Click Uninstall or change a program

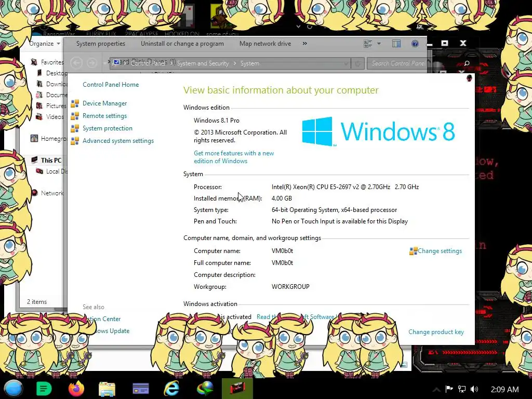tap(182, 44)
